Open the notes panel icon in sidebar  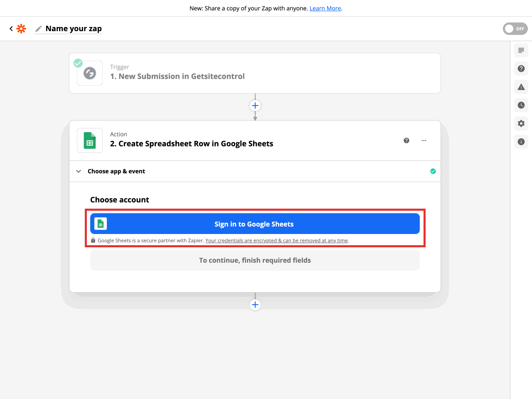tap(521, 50)
